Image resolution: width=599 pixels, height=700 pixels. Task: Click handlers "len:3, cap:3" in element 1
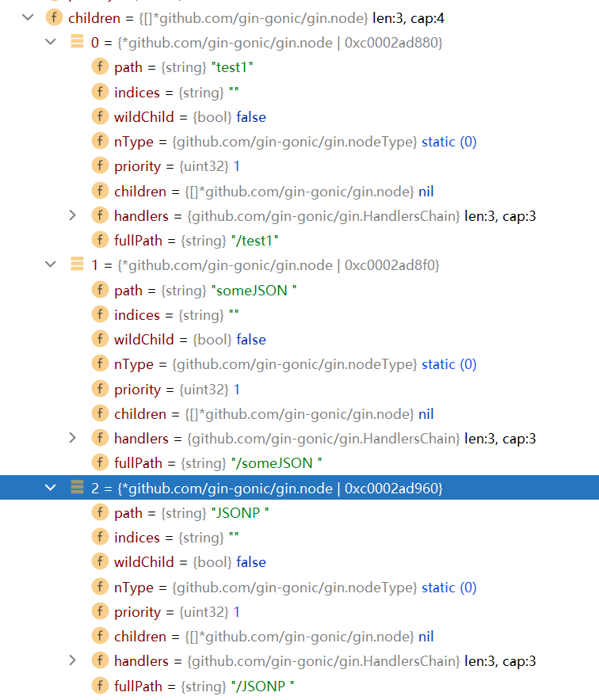(x=500, y=439)
